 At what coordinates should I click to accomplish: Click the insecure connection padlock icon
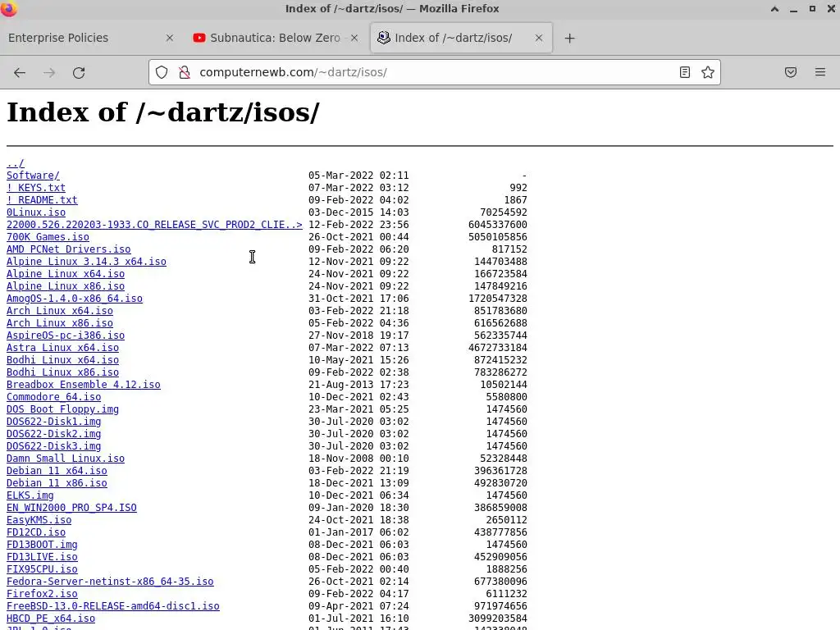pyautogui.click(x=185, y=72)
